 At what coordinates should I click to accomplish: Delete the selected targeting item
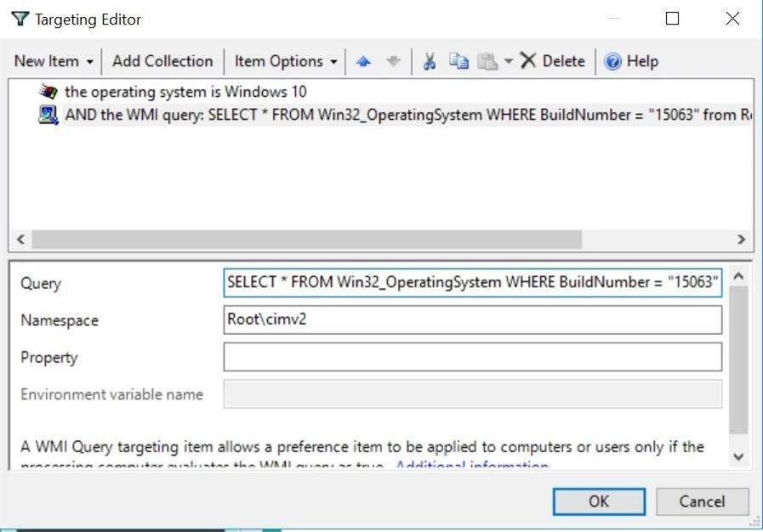553,61
